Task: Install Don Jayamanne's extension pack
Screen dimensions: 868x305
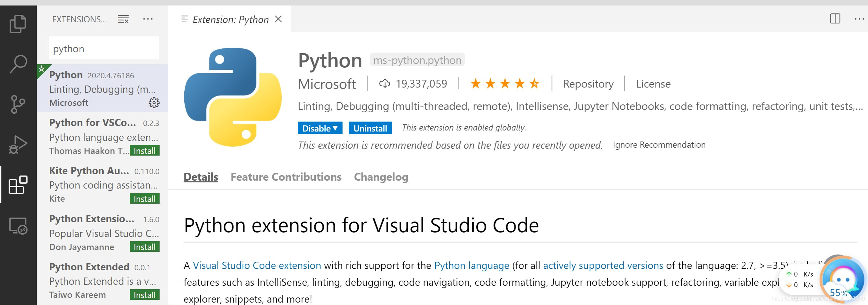Action: coord(144,247)
